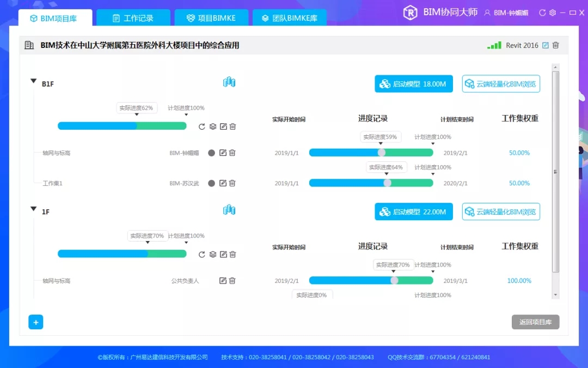Delete the B1F 轴网与标高 workset

(x=232, y=153)
